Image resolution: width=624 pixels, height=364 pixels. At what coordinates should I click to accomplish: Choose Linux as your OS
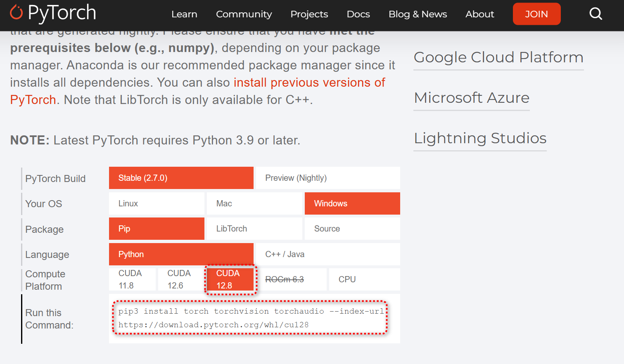[157, 203]
